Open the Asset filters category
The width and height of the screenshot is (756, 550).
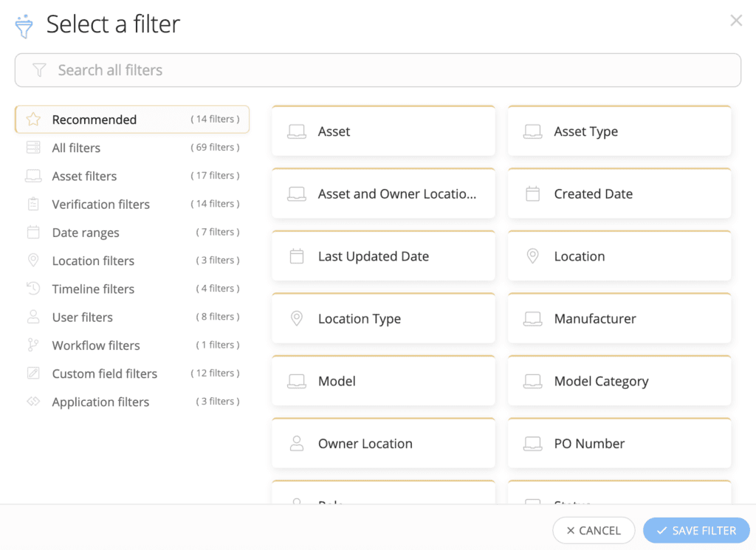tap(132, 176)
